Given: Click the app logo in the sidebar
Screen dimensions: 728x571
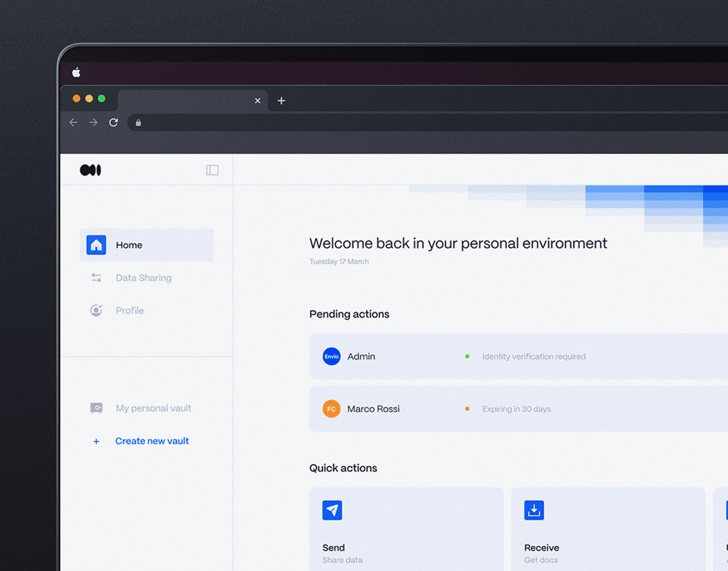Looking at the screenshot, I should tap(90, 170).
